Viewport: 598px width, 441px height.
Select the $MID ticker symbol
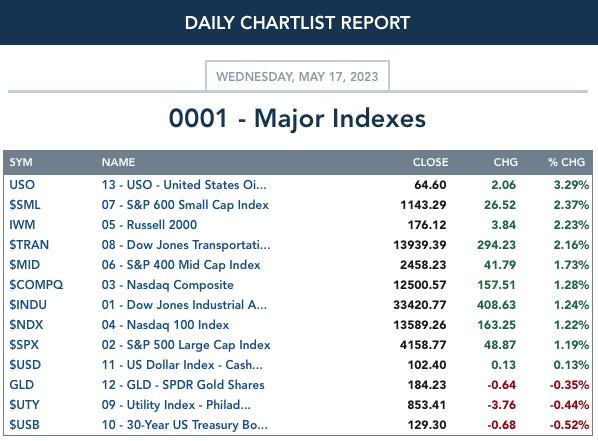click(x=24, y=265)
